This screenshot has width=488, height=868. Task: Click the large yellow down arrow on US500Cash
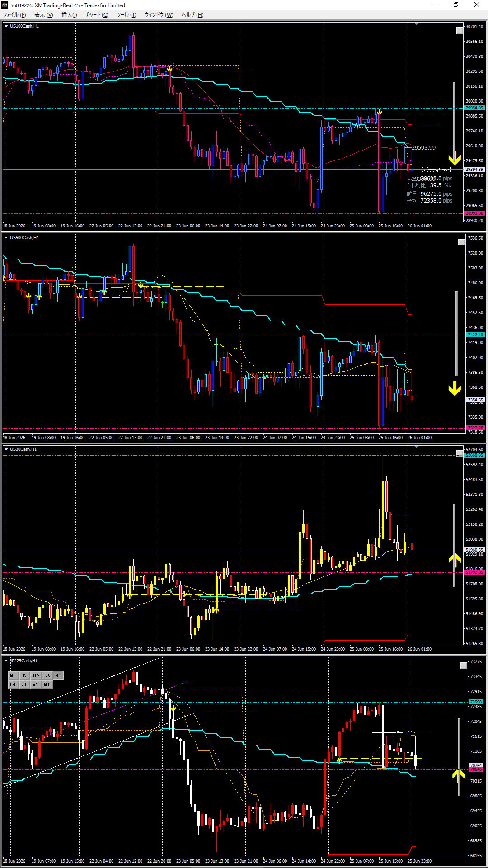point(455,389)
